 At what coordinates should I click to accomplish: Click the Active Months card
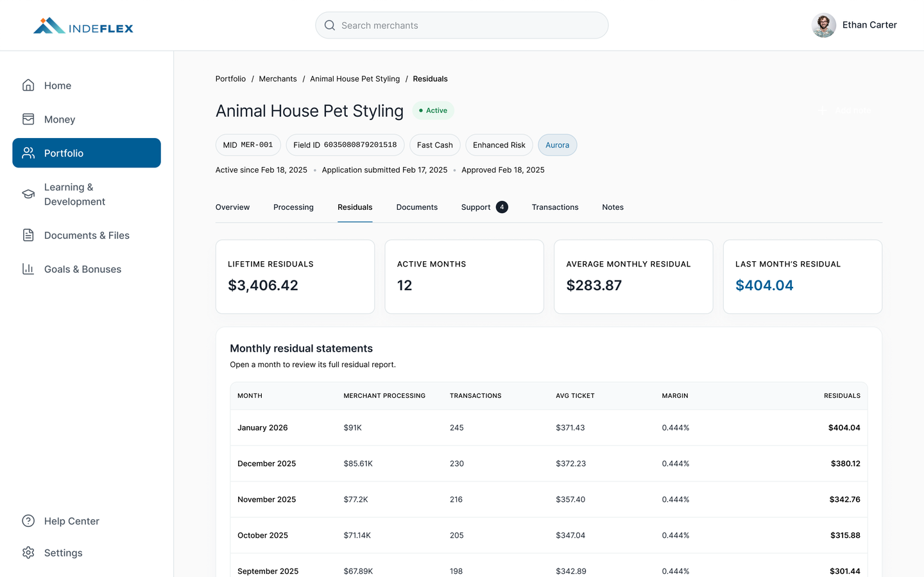(465, 277)
